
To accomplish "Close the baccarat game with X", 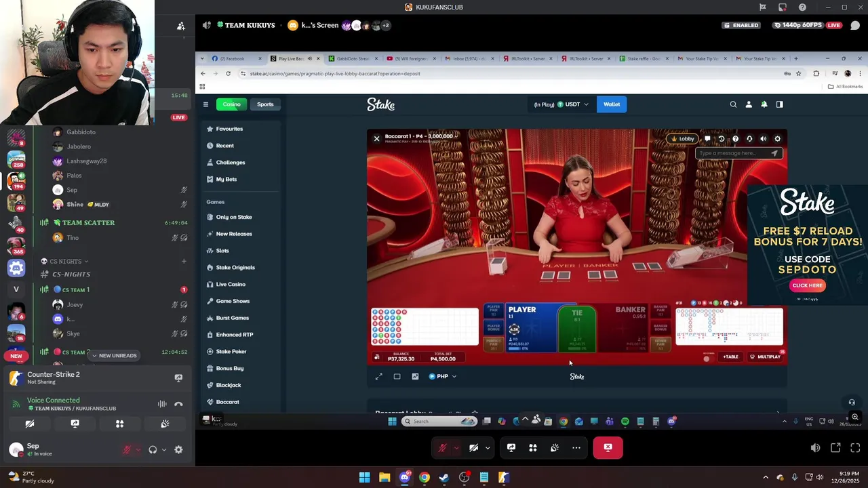I will click(x=377, y=138).
